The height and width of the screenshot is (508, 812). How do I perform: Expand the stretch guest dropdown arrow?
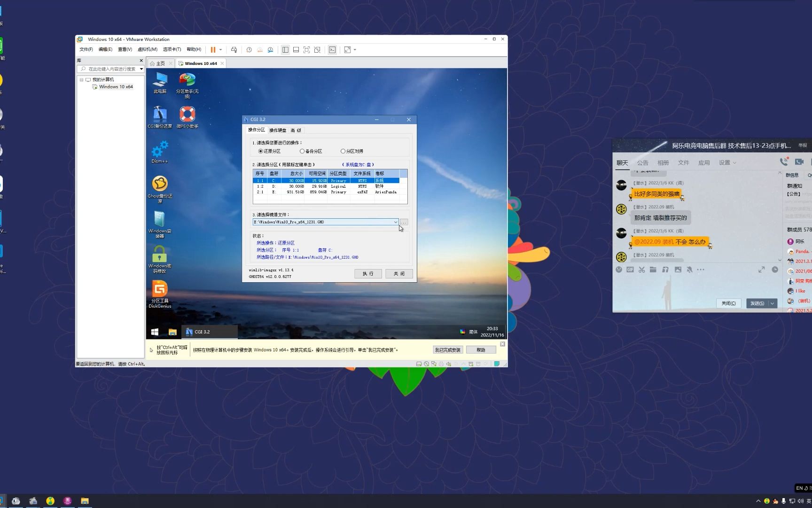[x=355, y=50]
